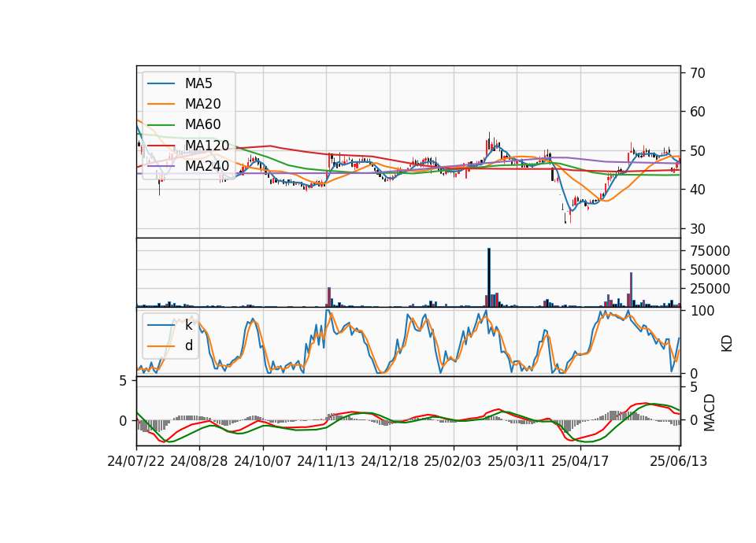Click the MA20 legend label
Viewport: 756px width, 543px height.
202,104
